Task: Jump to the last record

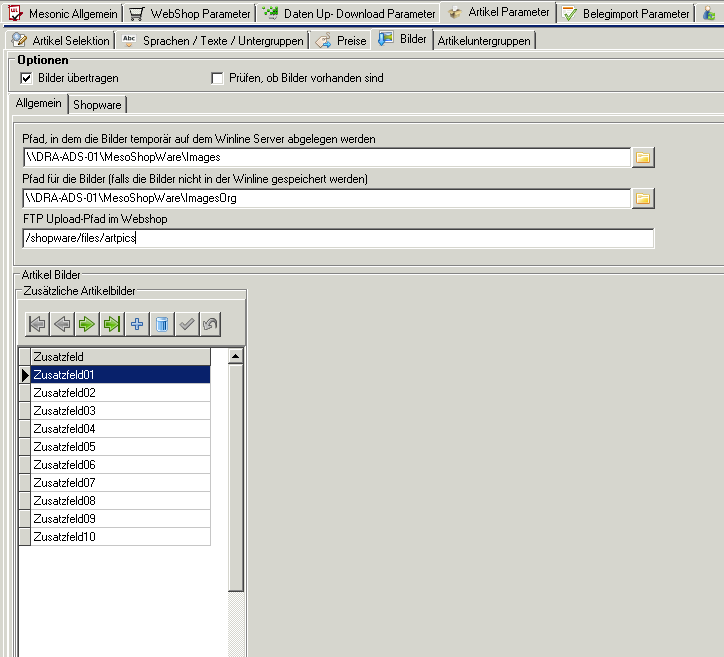Action: tap(111, 324)
